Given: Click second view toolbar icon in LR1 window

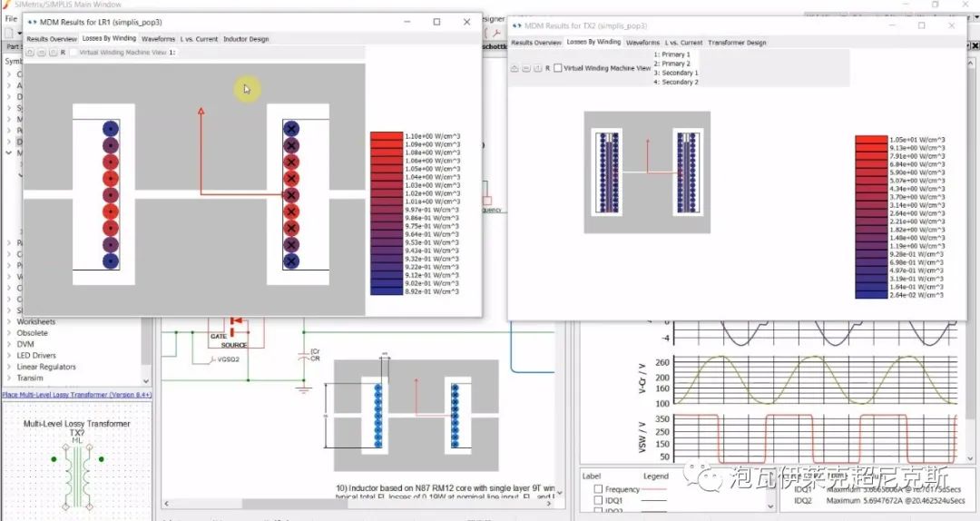Looking at the screenshot, I should point(41,53).
